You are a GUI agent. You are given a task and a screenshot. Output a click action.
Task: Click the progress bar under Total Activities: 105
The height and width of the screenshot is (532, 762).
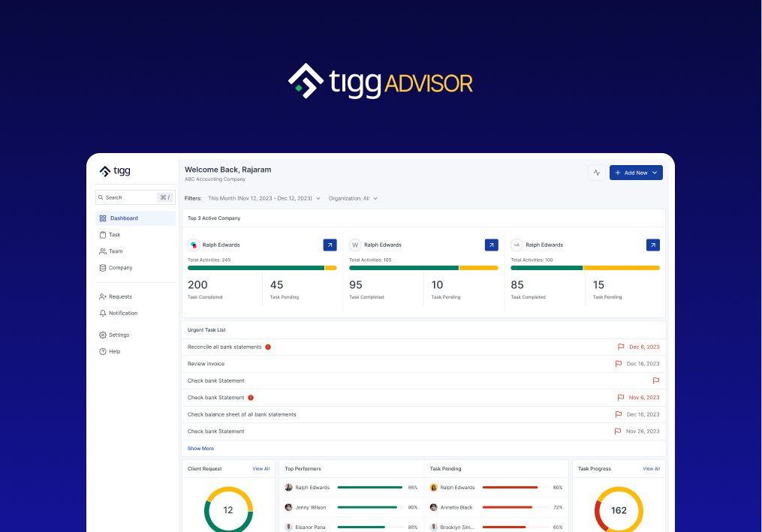423,268
